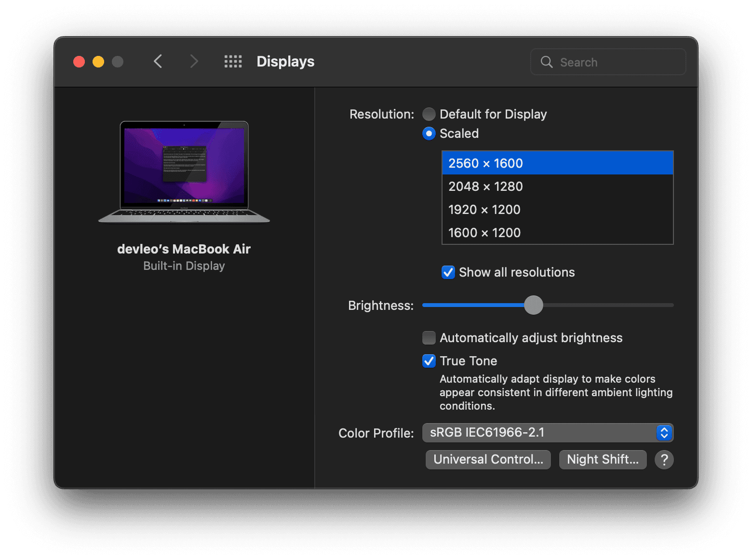
Task: Show all preferences grid icon
Action: (233, 61)
